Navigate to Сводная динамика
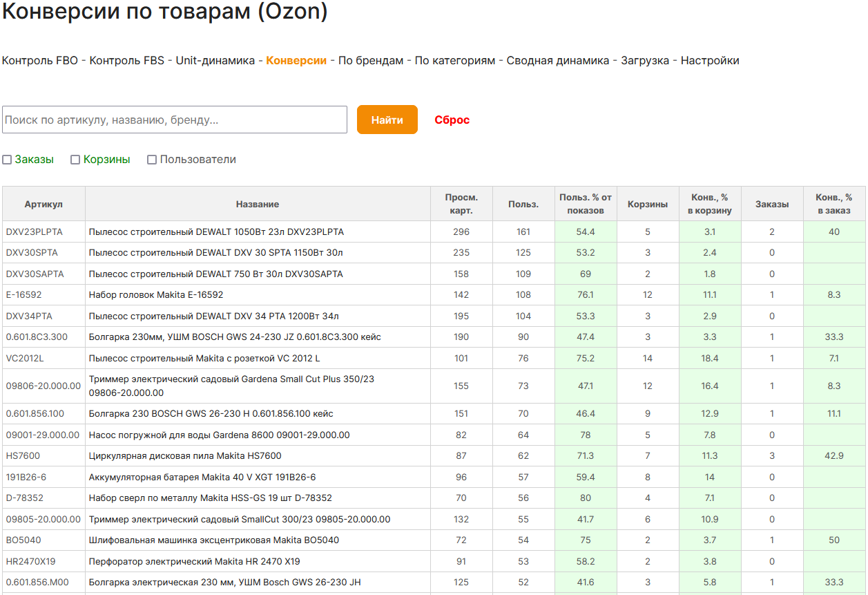This screenshot has width=868, height=595. pos(558,61)
